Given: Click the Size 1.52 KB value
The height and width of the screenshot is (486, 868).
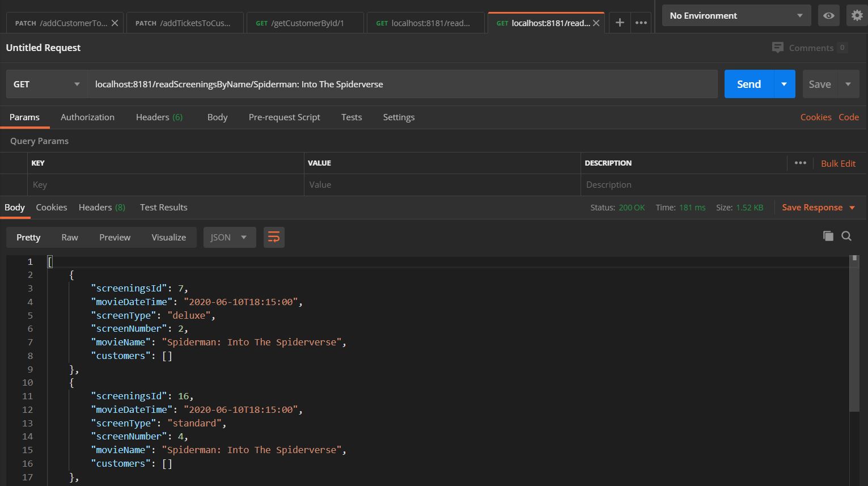Looking at the screenshot, I should tap(750, 208).
